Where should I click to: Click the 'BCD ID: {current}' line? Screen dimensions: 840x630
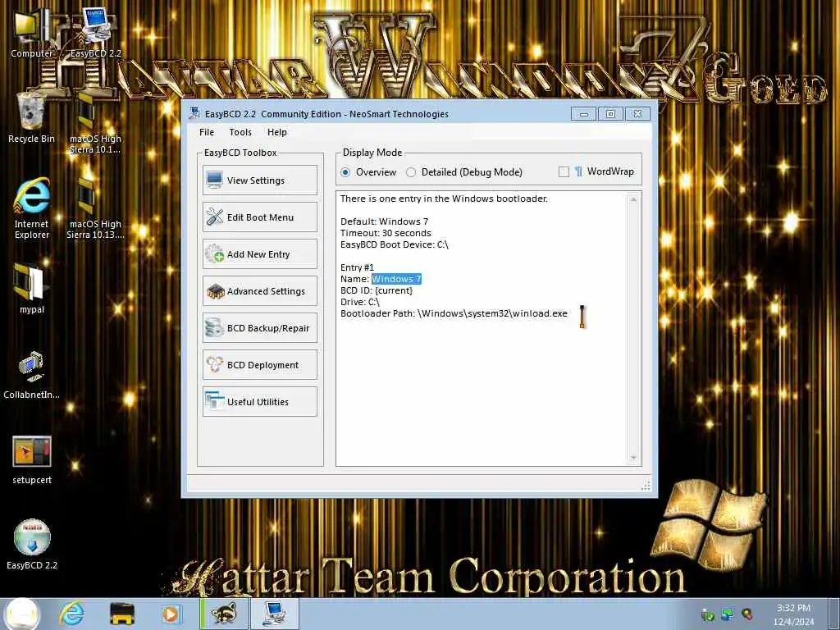[x=377, y=290]
